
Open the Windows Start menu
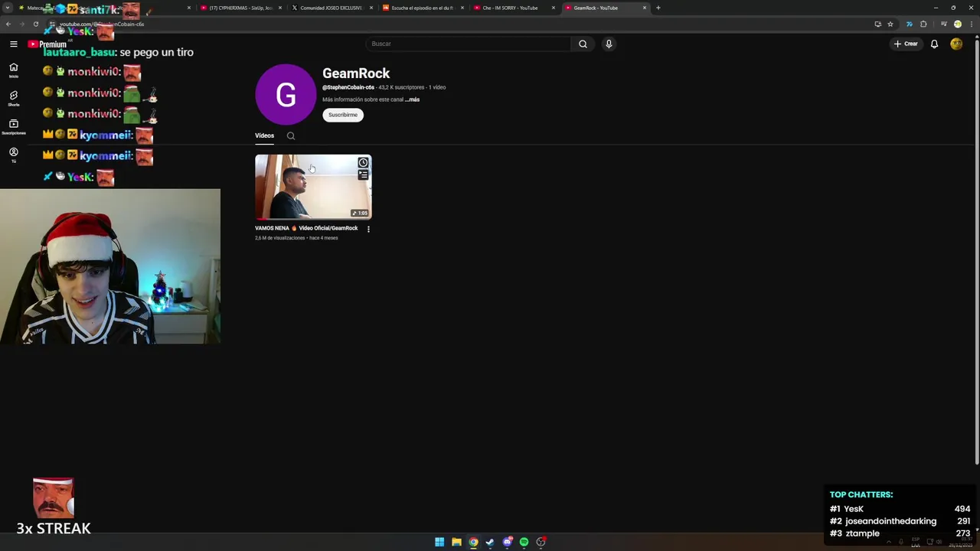click(x=439, y=542)
